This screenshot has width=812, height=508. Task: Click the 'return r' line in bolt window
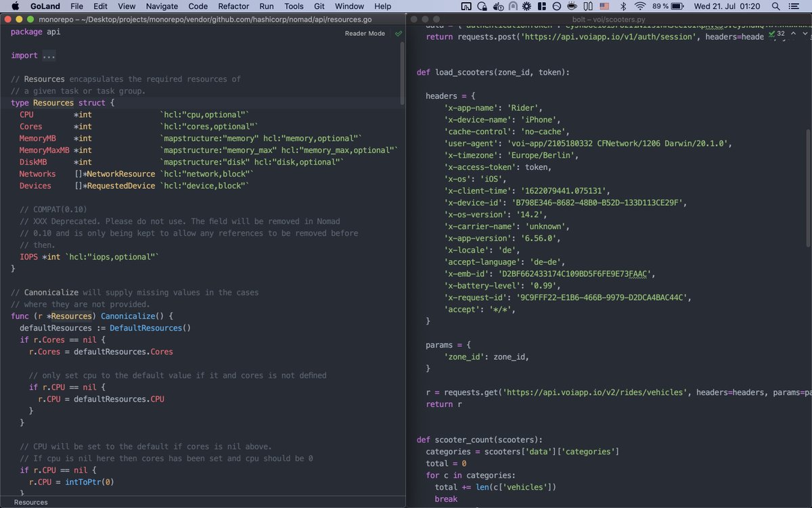[444, 404]
